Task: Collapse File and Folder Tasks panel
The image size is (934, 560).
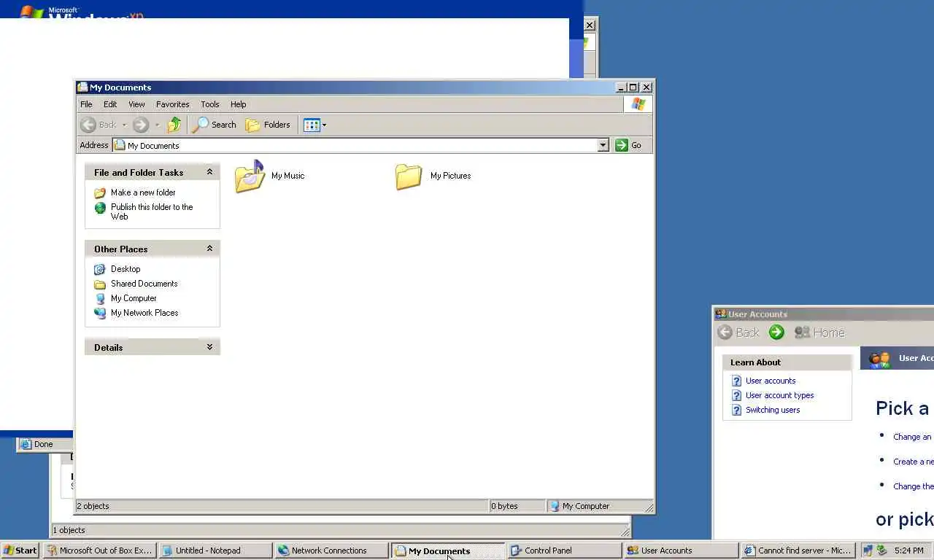Action: (209, 172)
